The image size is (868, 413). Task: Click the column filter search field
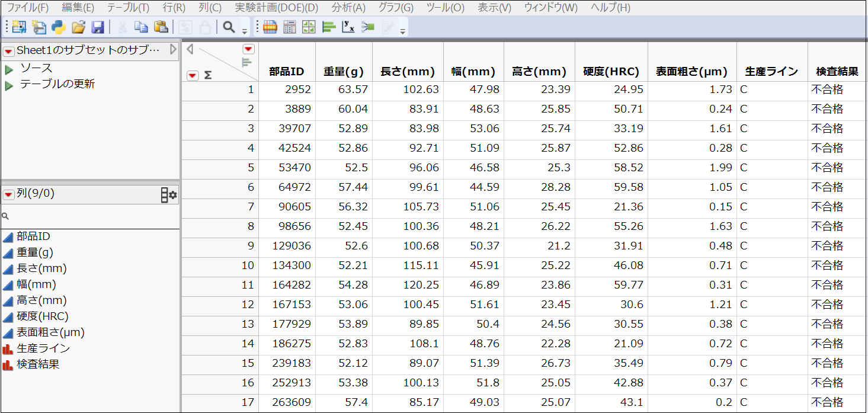pyautogui.click(x=90, y=217)
